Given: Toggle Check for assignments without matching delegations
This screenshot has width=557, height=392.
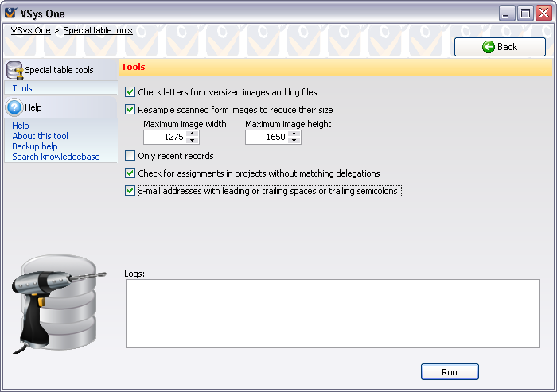Looking at the screenshot, I should point(130,173).
